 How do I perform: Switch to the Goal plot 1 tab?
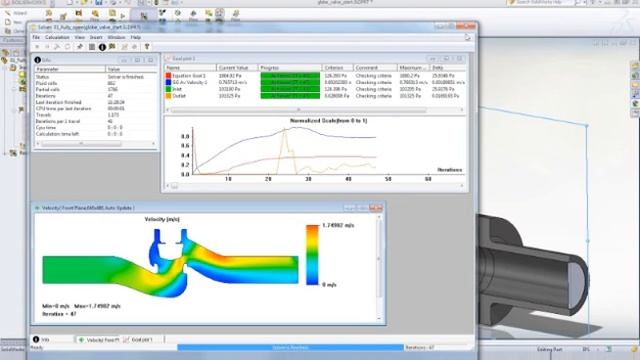pyautogui.click(x=138, y=340)
